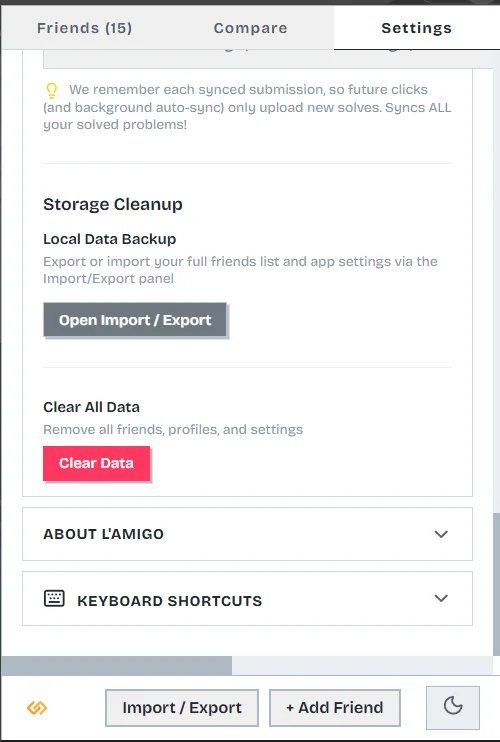Open Import / Export in the bottom bar
500x742 pixels.
coord(182,707)
